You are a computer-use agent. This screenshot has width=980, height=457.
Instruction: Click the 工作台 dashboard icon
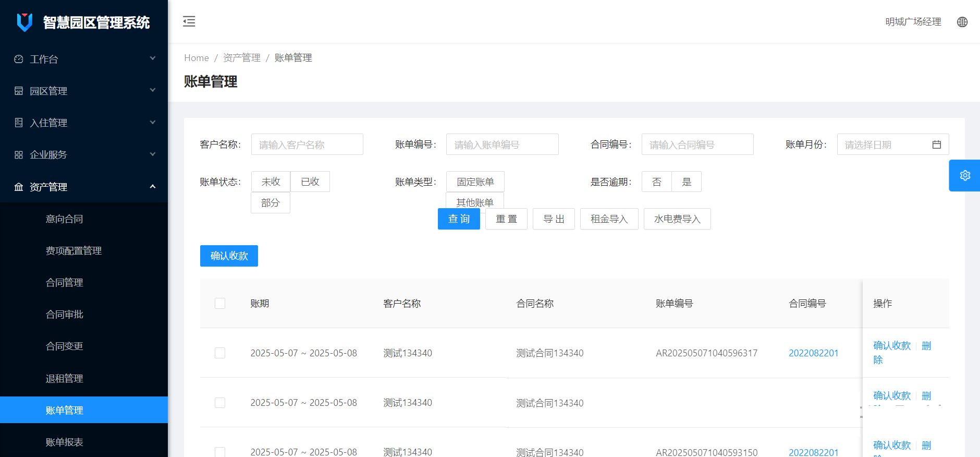pyautogui.click(x=19, y=59)
